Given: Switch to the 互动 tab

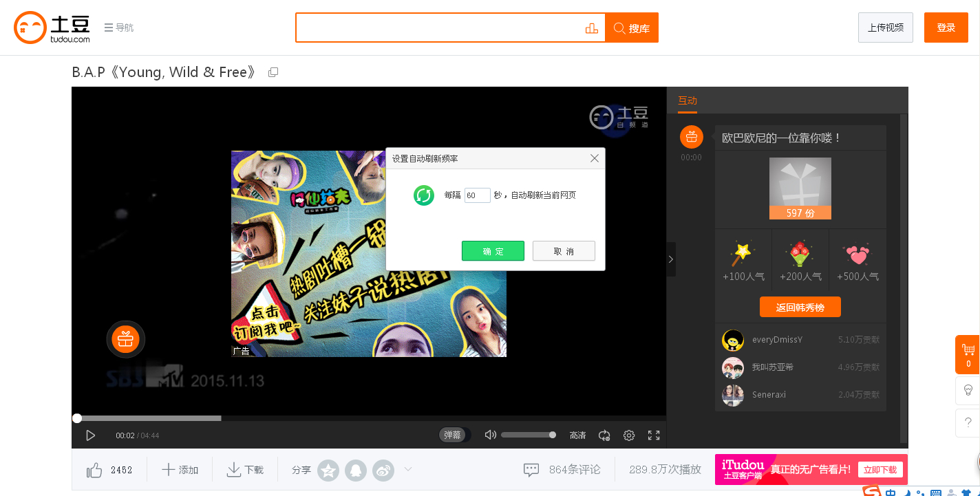Looking at the screenshot, I should pyautogui.click(x=688, y=100).
